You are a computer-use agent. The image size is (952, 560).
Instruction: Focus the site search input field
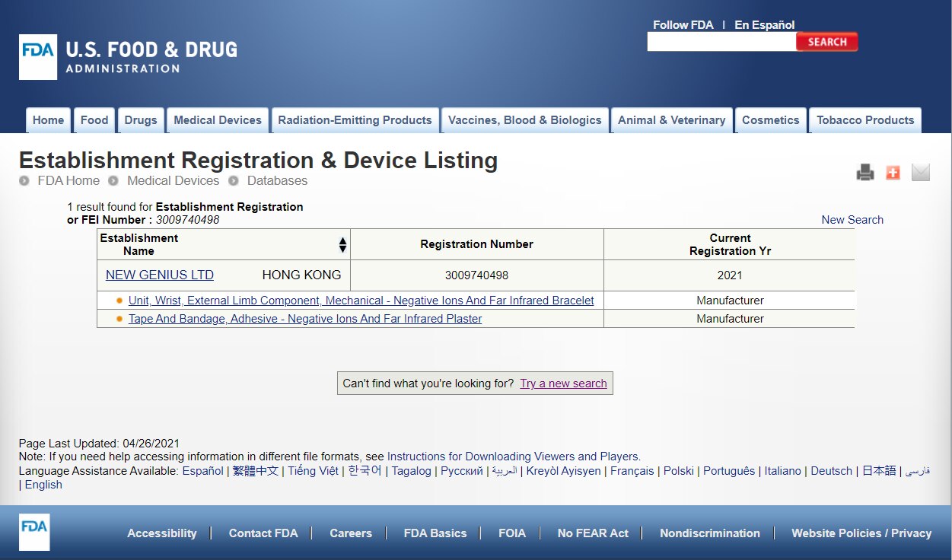(721, 42)
